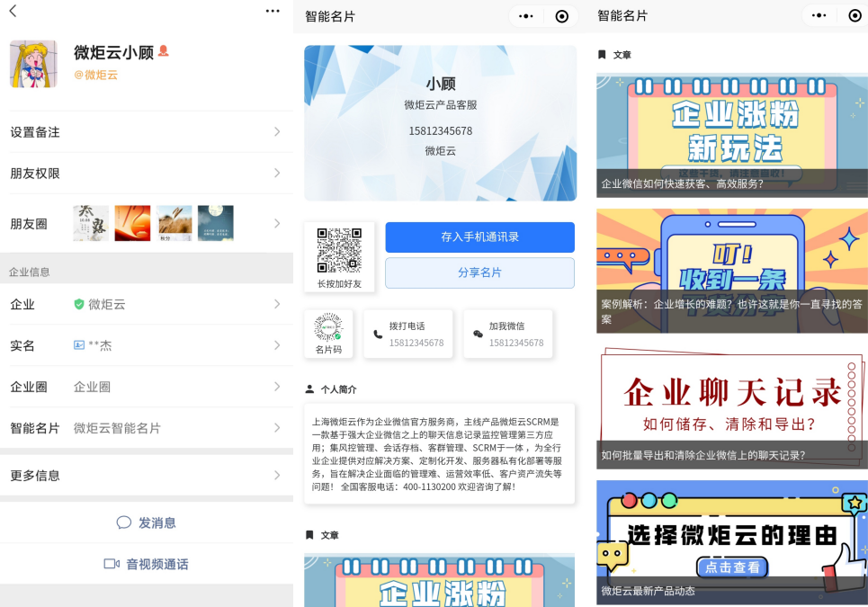Viewport: 868px width, 607px height.
Task: Open mini-program menu dots in middle 智能名片
Action: coord(526,16)
